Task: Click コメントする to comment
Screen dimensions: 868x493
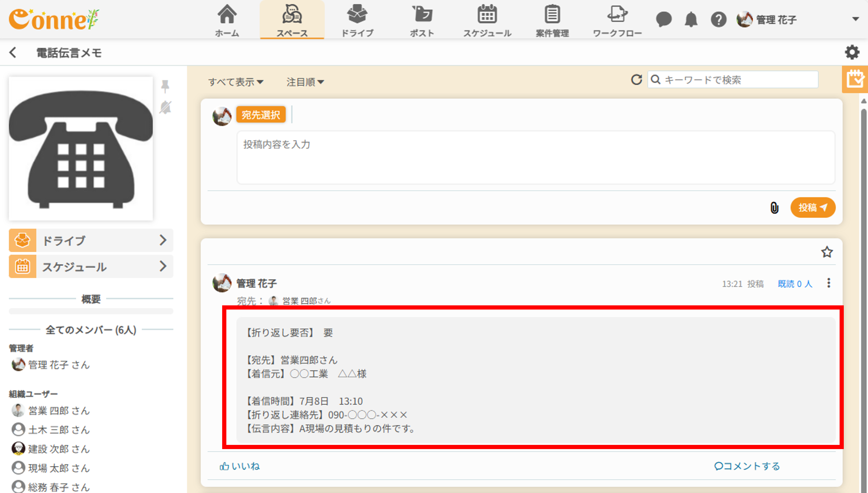Action: click(x=747, y=466)
